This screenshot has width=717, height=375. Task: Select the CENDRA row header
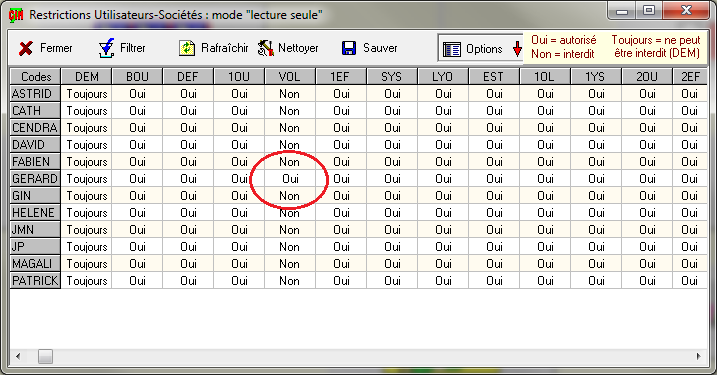(x=35, y=128)
